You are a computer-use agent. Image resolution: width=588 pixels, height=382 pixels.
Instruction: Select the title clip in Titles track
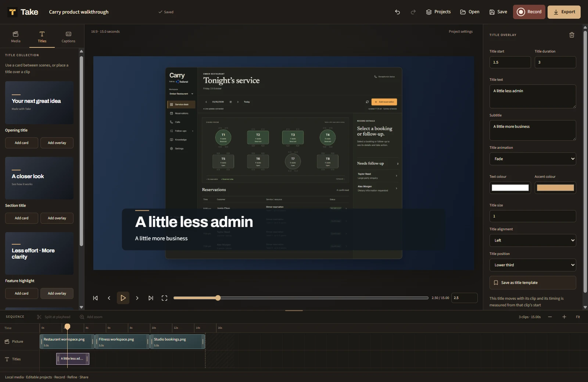pos(73,358)
